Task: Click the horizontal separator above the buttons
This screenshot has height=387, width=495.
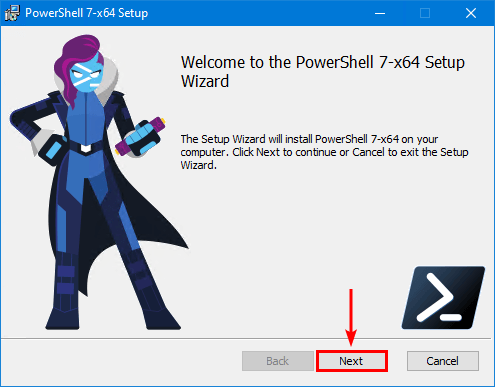Action: click(x=247, y=339)
